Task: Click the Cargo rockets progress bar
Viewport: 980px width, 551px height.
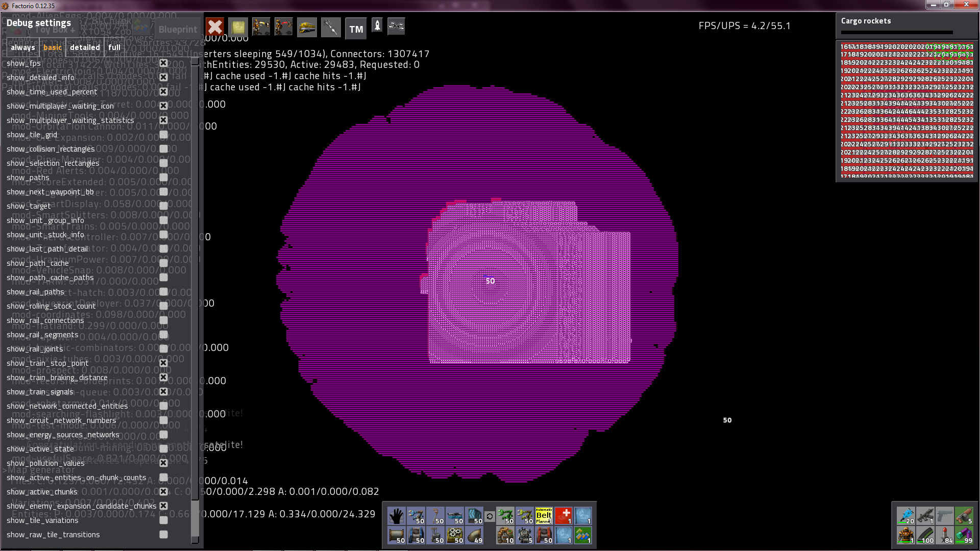Action: 897,32
